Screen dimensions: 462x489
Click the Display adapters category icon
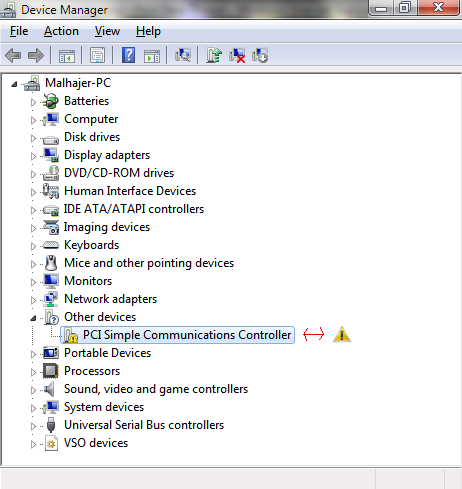point(51,155)
